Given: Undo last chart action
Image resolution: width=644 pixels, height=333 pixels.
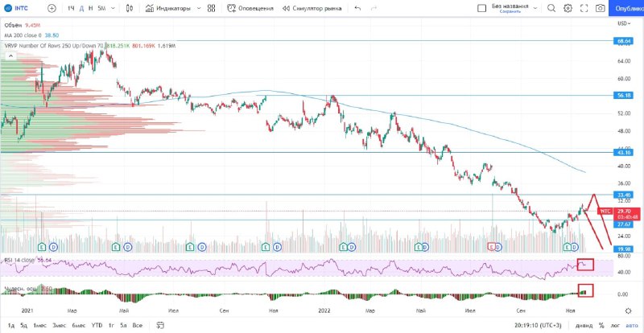Looking at the screenshot, I should [x=357, y=8].
